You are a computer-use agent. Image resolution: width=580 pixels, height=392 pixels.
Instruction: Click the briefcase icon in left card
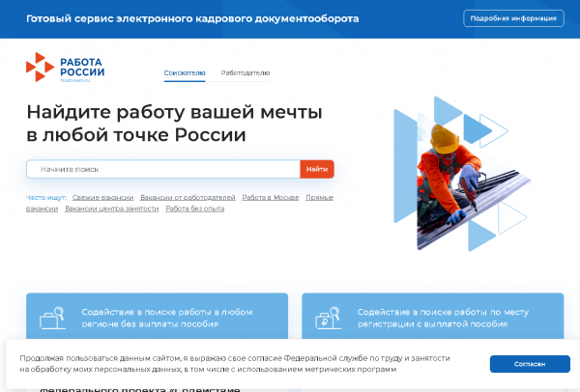point(50,318)
